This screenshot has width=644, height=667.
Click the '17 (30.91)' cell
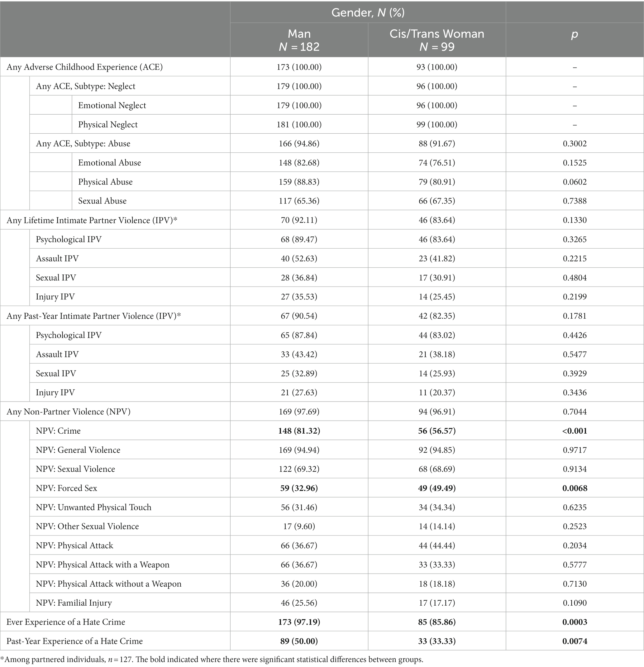pyautogui.click(x=437, y=277)
